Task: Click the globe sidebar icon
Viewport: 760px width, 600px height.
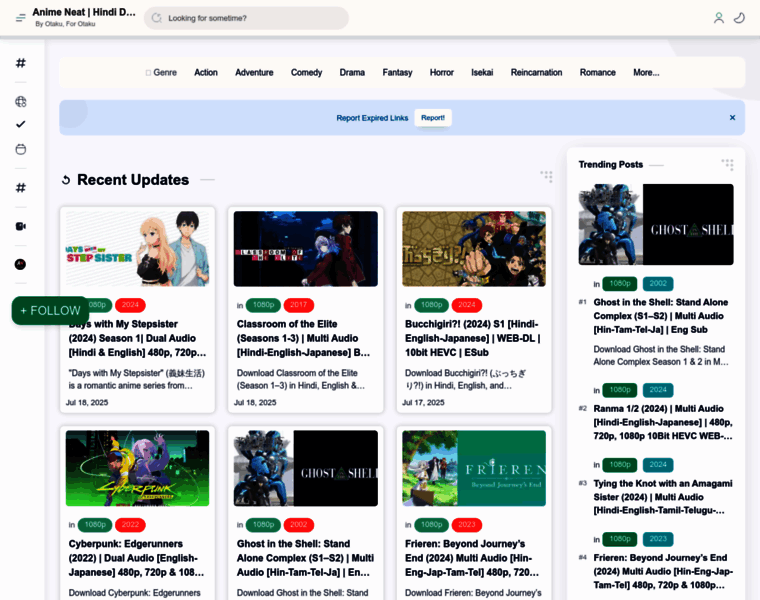Action: click(x=20, y=101)
